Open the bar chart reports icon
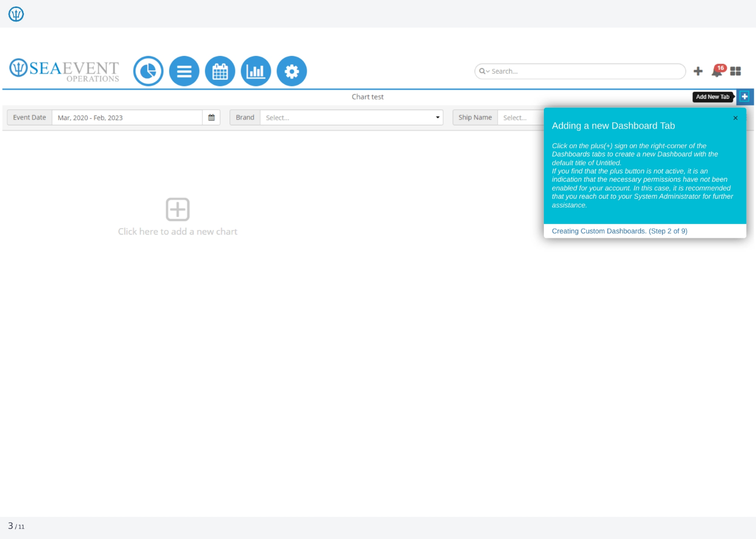 [256, 71]
